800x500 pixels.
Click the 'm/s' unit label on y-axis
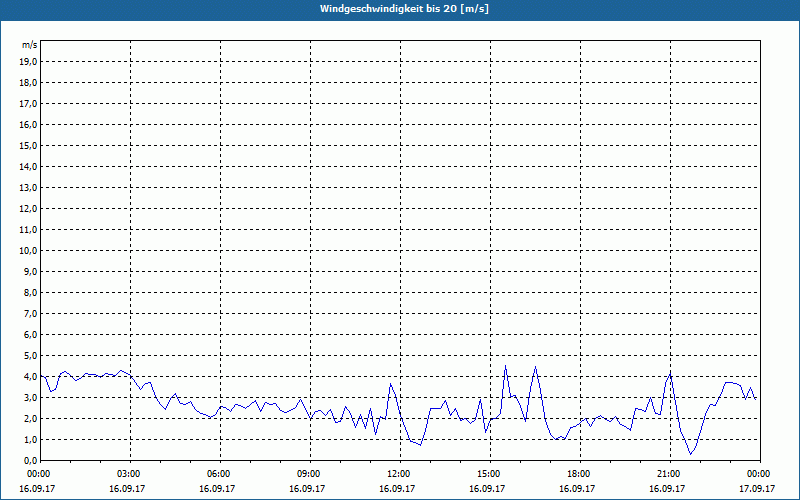[29, 45]
